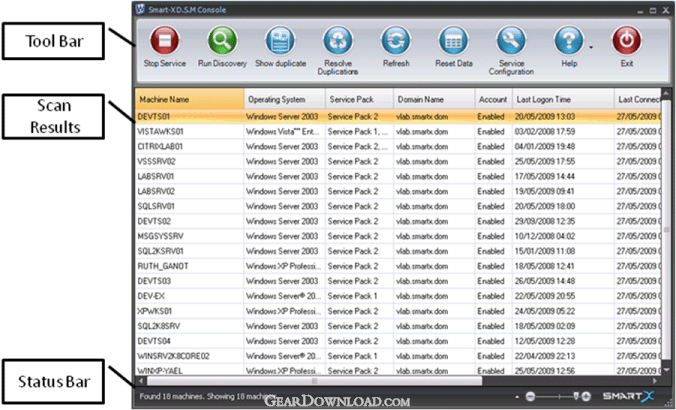Select the CITRIXLAB01 machine row

(x=398, y=147)
